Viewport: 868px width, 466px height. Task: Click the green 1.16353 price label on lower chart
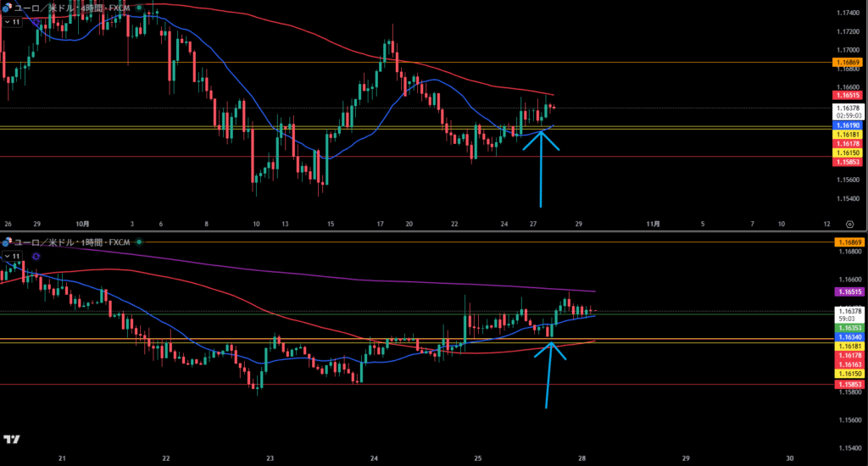848,327
